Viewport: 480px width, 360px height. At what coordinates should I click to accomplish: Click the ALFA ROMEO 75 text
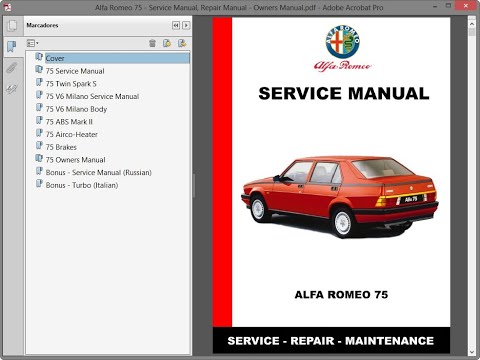pos(341,295)
